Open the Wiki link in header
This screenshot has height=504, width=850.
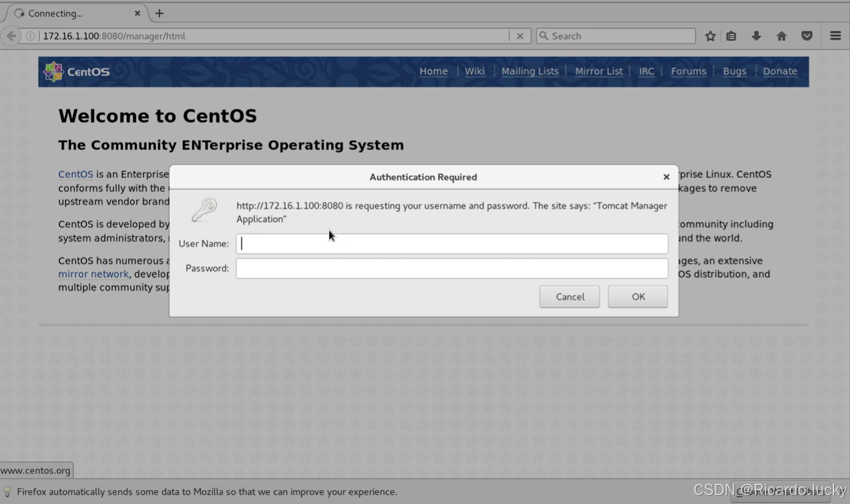(x=475, y=71)
